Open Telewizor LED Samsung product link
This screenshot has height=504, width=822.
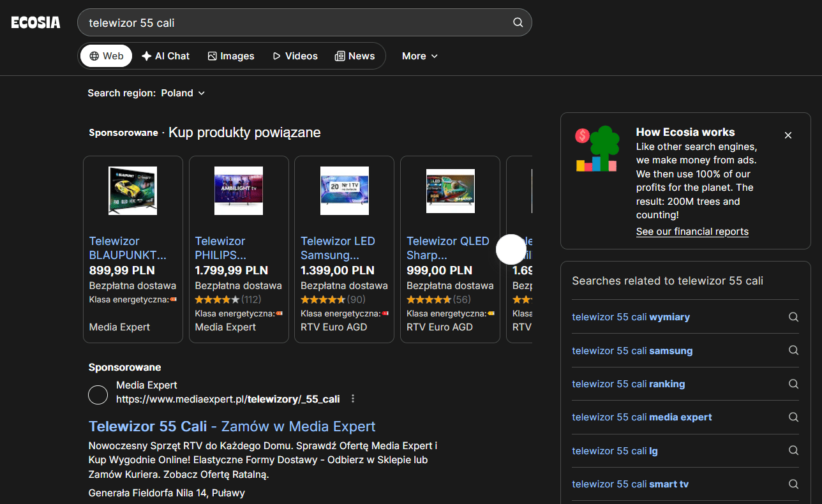click(x=338, y=248)
